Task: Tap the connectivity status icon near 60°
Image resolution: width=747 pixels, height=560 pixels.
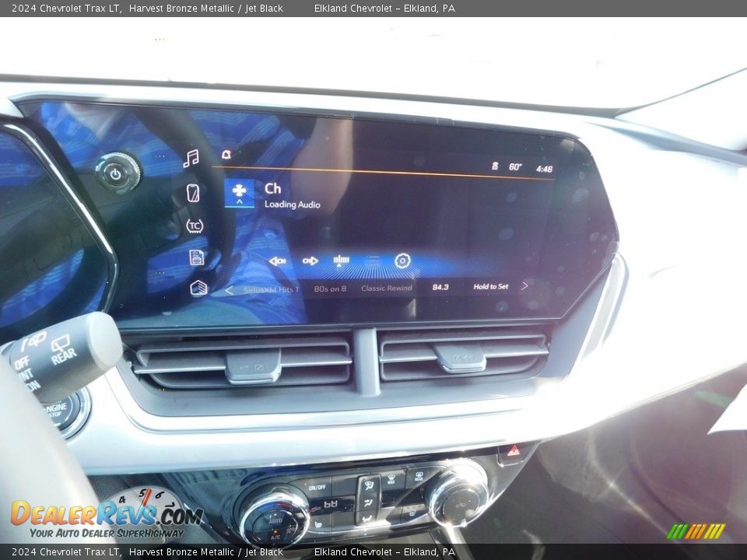Action: pyautogui.click(x=495, y=166)
